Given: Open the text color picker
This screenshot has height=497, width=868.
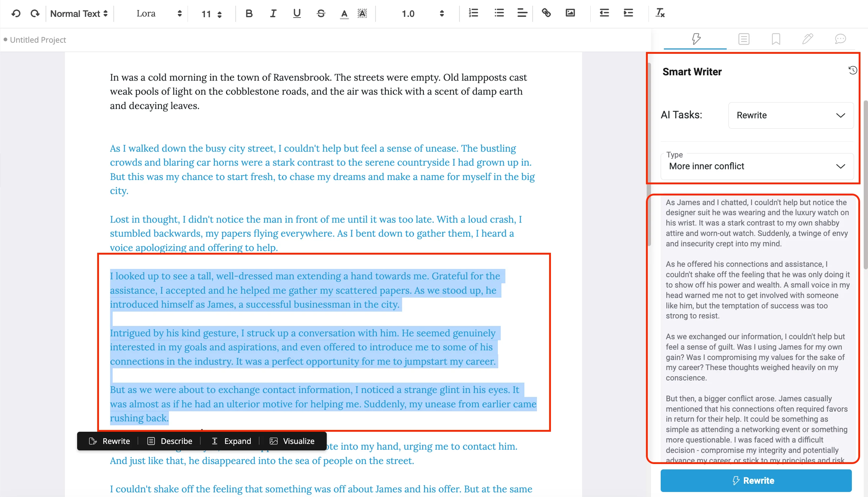Looking at the screenshot, I should tap(344, 14).
